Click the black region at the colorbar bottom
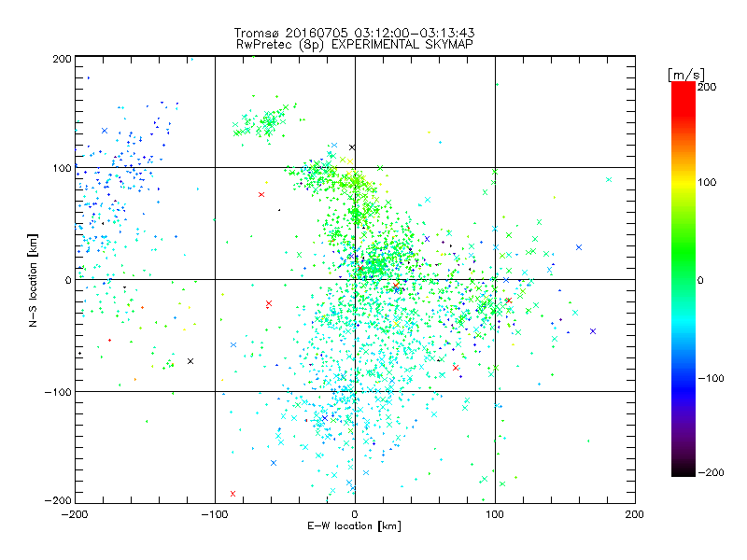This screenshot has width=747, height=560. click(x=684, y=469)
